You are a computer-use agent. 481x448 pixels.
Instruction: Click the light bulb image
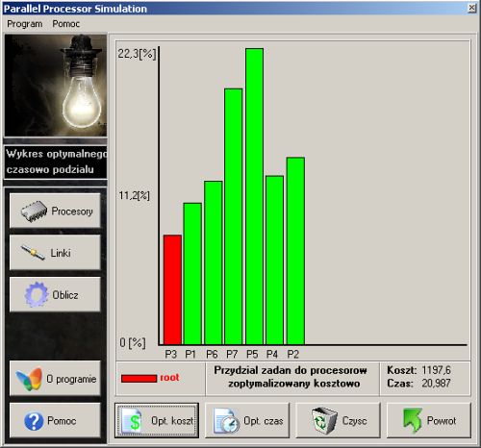tap(56, 86)
